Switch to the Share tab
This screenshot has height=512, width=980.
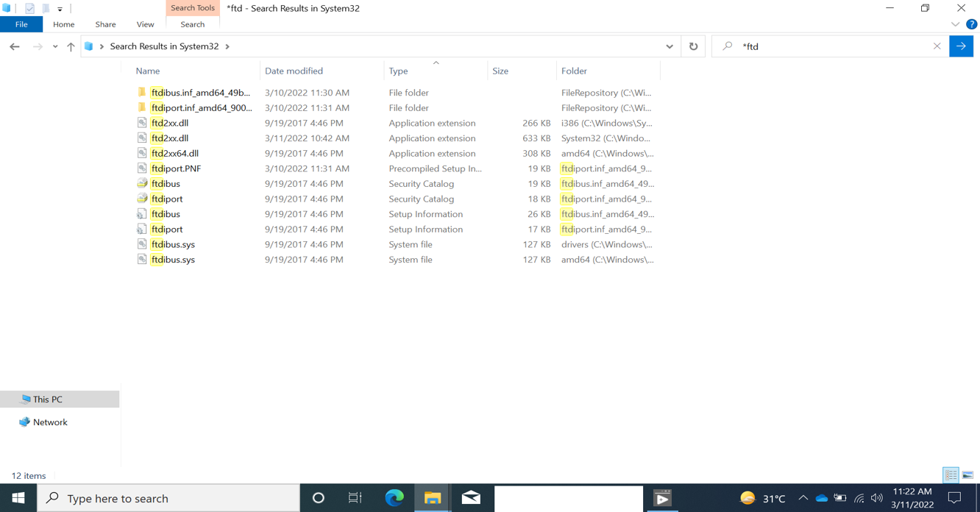coord(104,24)
